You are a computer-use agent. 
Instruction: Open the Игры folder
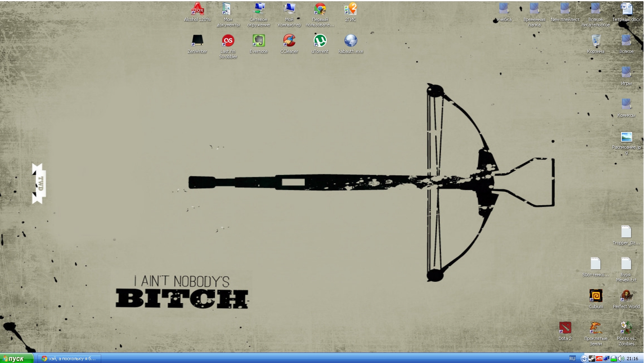coord(626,76)
